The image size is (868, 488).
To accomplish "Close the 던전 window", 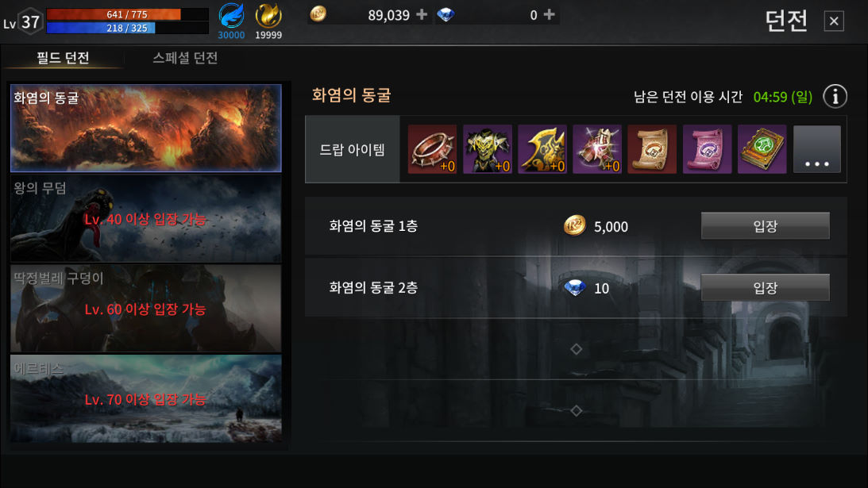I will click(x=834, y=21).
